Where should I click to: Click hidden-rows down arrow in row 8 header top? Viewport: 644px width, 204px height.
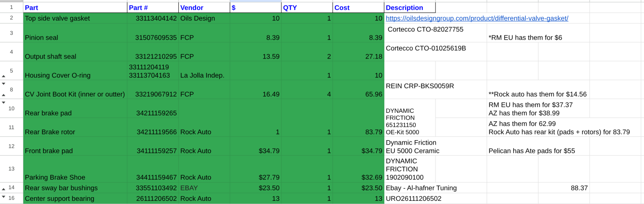point(4,84)
